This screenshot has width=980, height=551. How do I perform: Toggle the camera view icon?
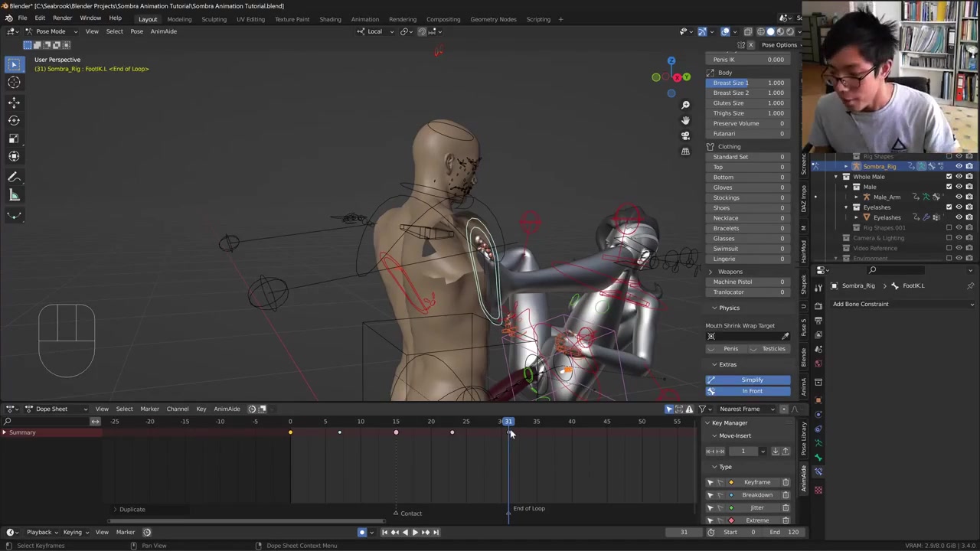coord(685,135)
